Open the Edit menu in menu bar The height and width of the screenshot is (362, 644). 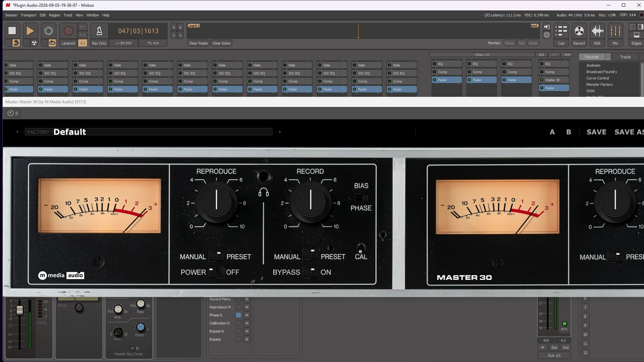click(43, 15)
